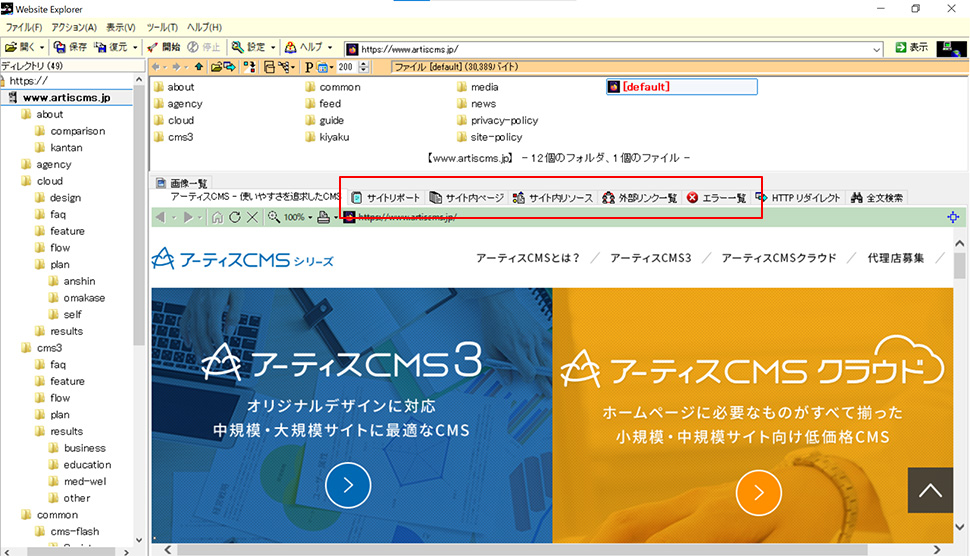Open 設定 (Settings) magnifier icon
The image size is (970, 556).
(238, 47)
